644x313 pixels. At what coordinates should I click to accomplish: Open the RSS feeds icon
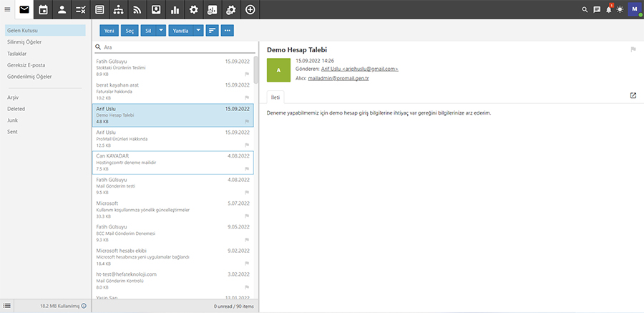(137, 10)
